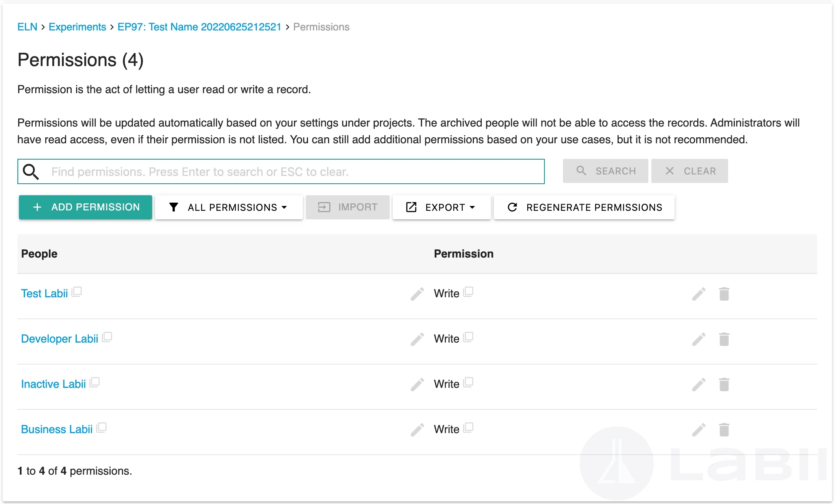Click the Clear search button
Viewport: 835px width, 504px height.
tap(689, 171)
